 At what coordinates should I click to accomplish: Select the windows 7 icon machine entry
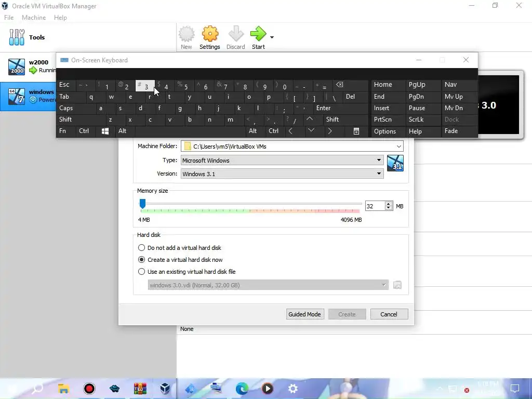tap(28, 96)
